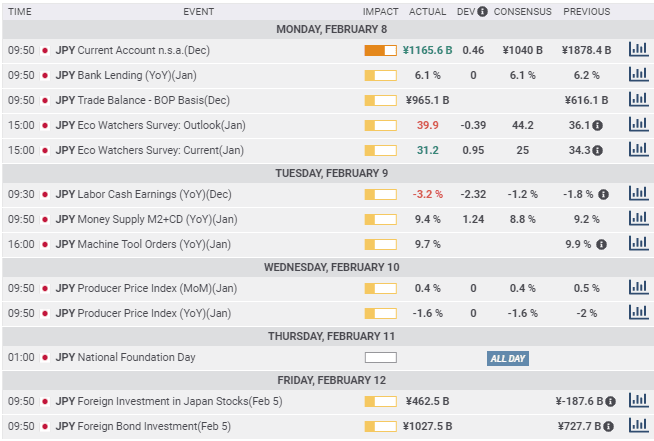Open chart for Machine Tool Orders row
This screenshot has width=654, height=441.
pyautogui.click(x=637, y=243)
